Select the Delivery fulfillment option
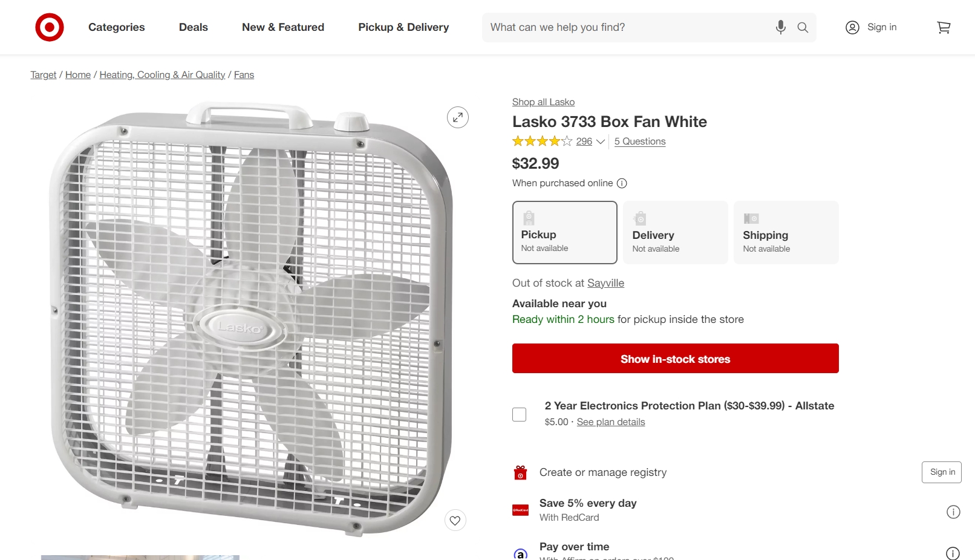 [x=675, y=233]
